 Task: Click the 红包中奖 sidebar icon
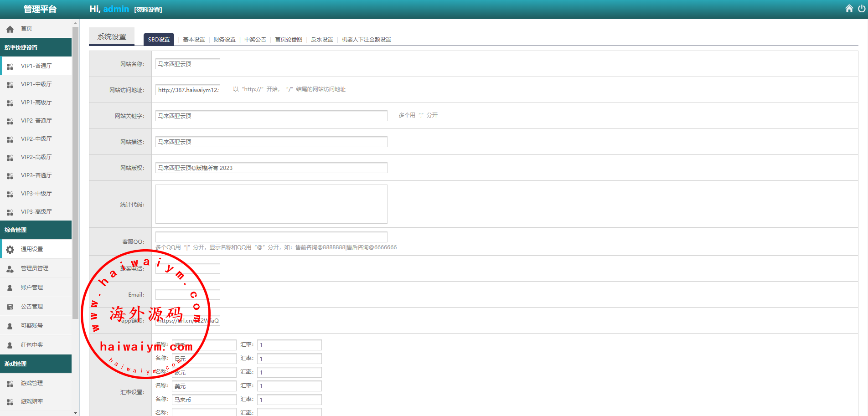pos(10,345)
